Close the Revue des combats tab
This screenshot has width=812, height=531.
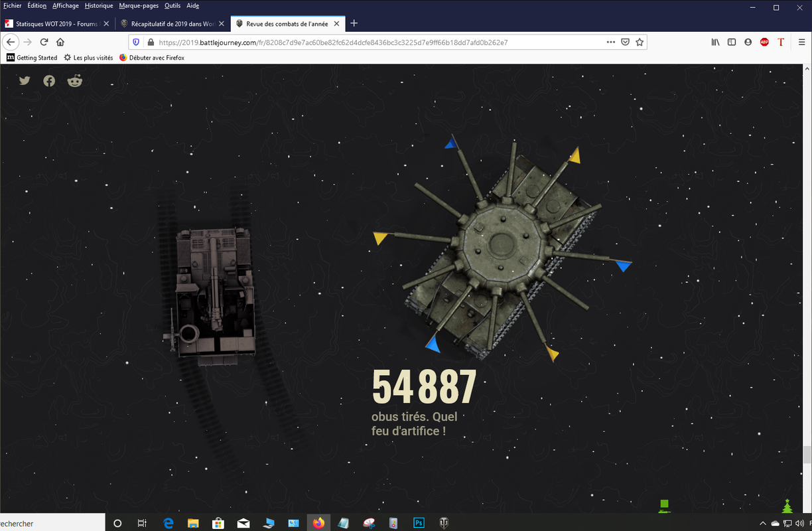(x=335, y=23)
